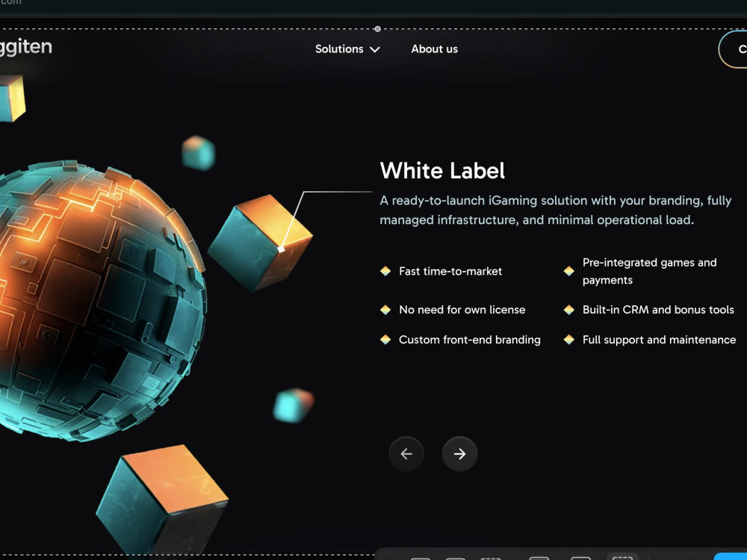Viewport: 747px width, 560px height.
Task: Select the White Label heading
Action: point(442,170)
